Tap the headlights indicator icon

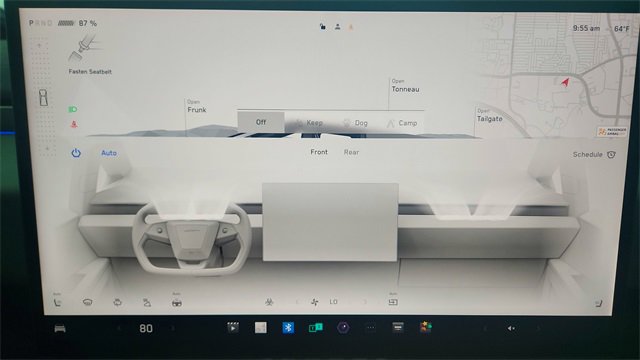tap(73, 109)
